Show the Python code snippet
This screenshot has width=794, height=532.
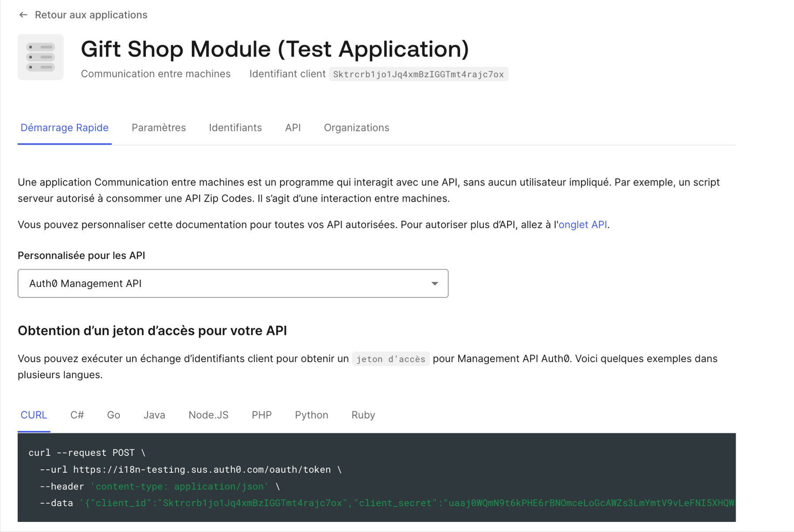click(x=311, y=415)
